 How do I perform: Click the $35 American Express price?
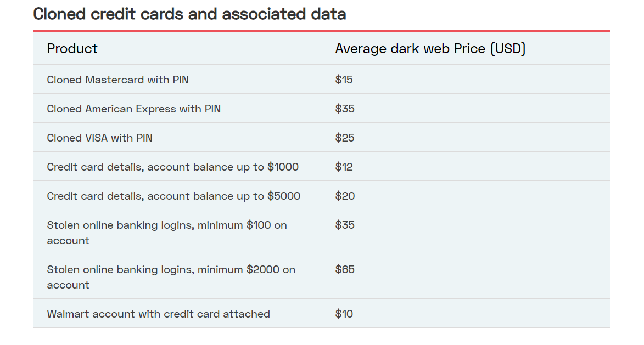345,109
